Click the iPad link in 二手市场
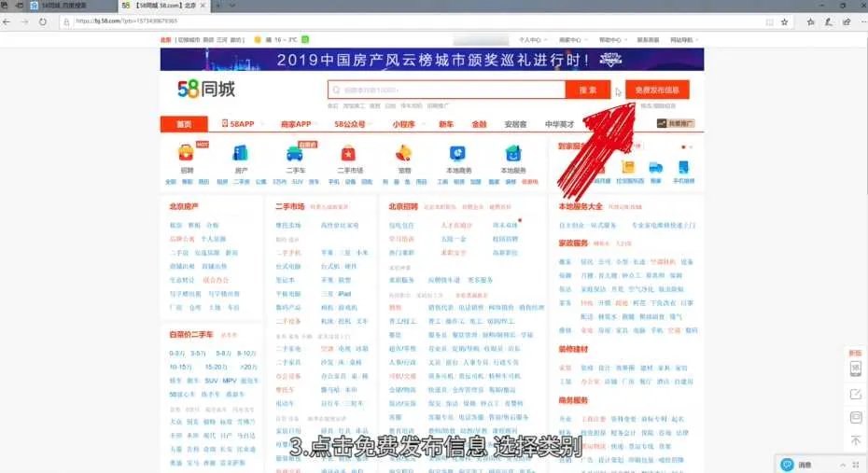The width and height of the screenshot is (868, 473). (x=344, y=294)
